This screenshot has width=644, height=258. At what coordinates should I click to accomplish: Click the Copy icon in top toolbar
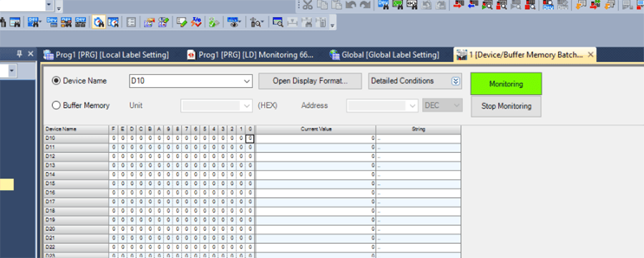(x=323, y=5)
